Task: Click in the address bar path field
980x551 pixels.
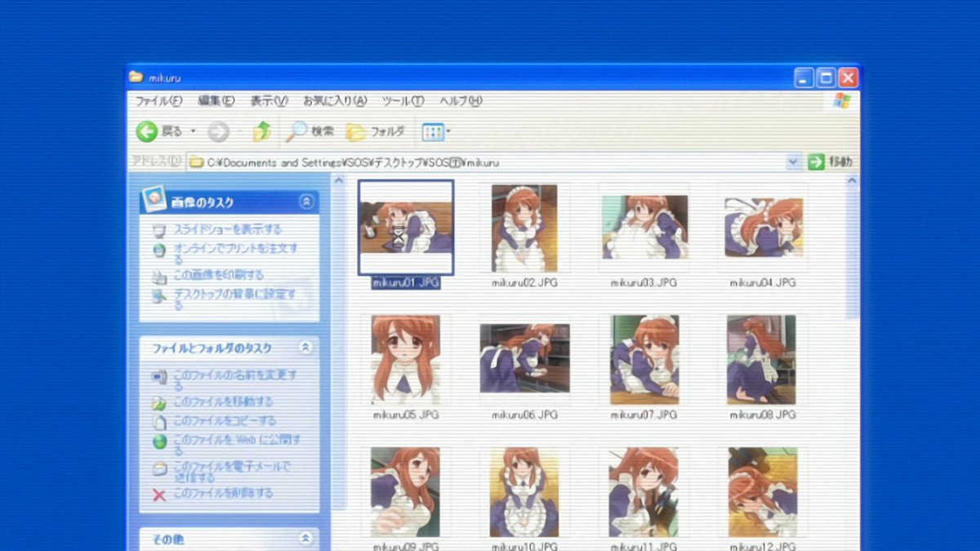Action: (x=495, y=162)
